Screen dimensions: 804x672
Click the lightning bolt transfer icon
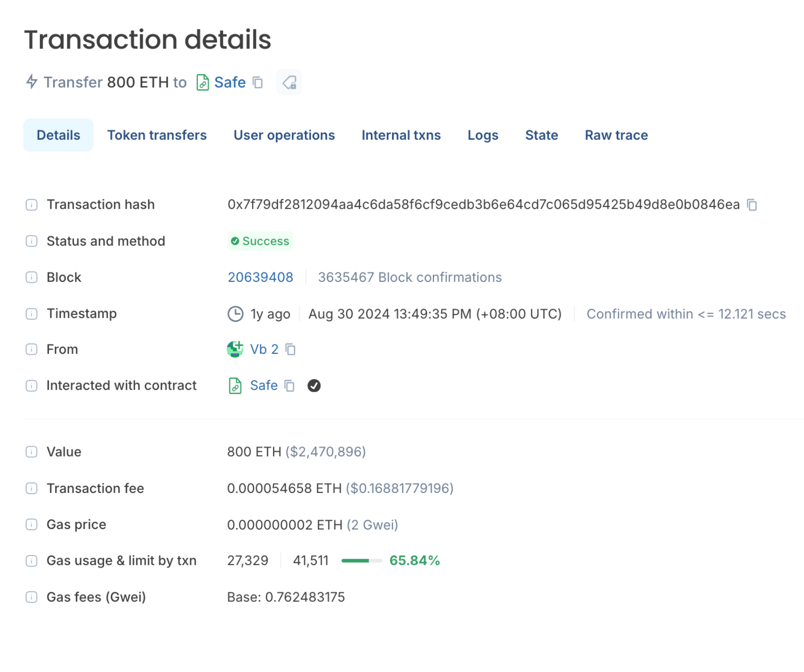[31, 82]
